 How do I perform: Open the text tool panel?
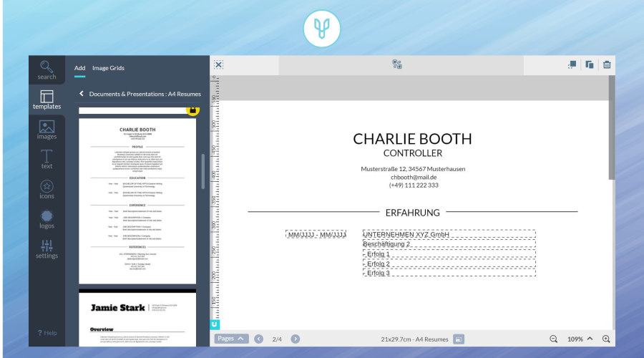click(x=47, y=159)
